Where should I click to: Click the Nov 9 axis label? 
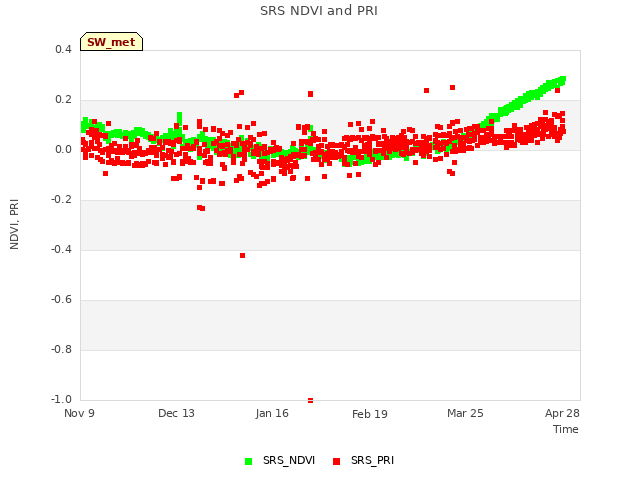[79, 413]
